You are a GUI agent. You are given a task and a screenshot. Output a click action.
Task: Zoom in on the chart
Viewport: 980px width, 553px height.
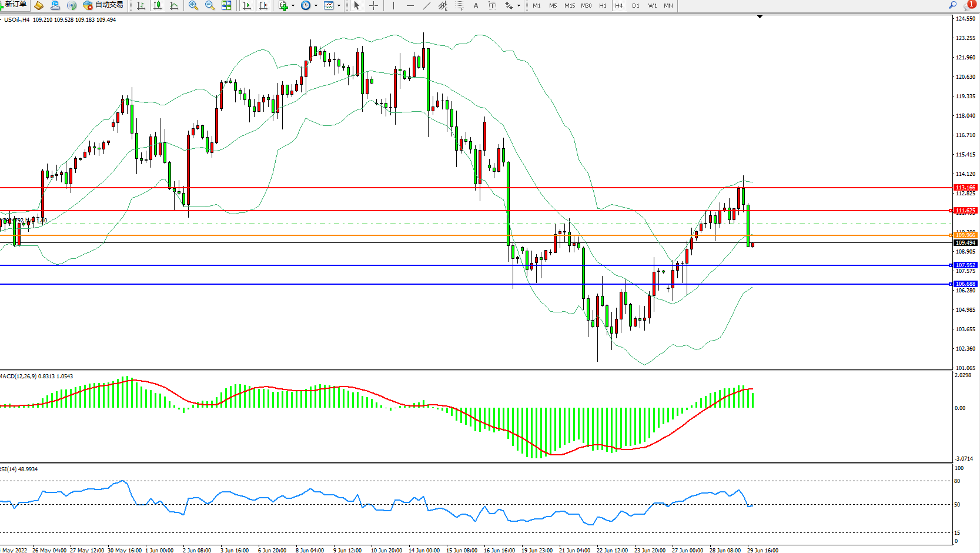pos(193,5)
